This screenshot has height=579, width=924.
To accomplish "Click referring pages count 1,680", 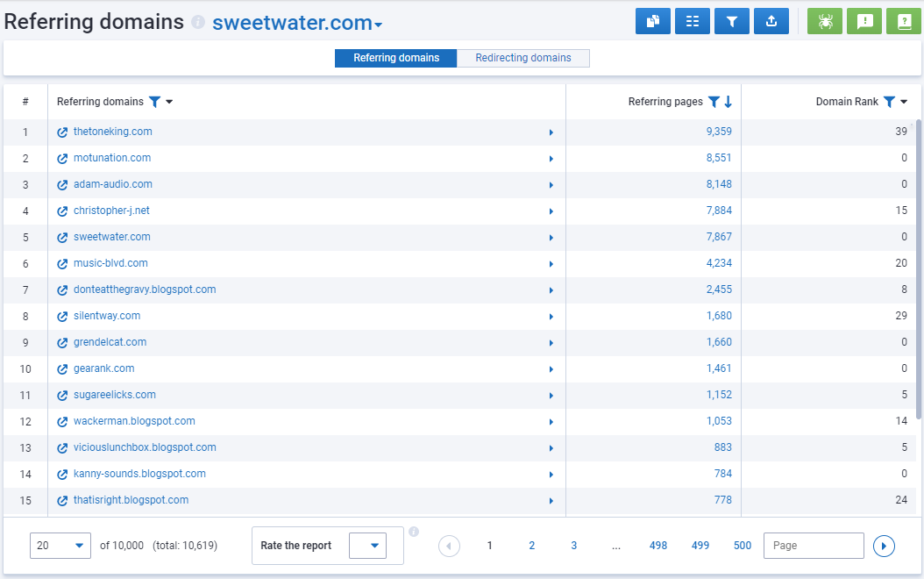I will [x=719, y=316].
